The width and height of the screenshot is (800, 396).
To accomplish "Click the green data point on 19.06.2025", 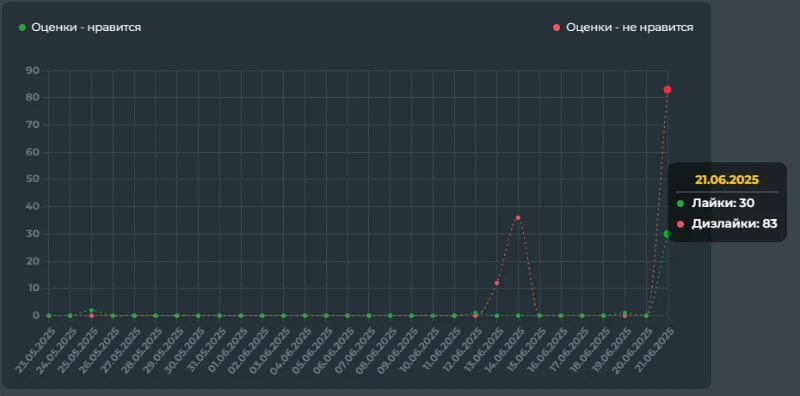I will (625, 313).
